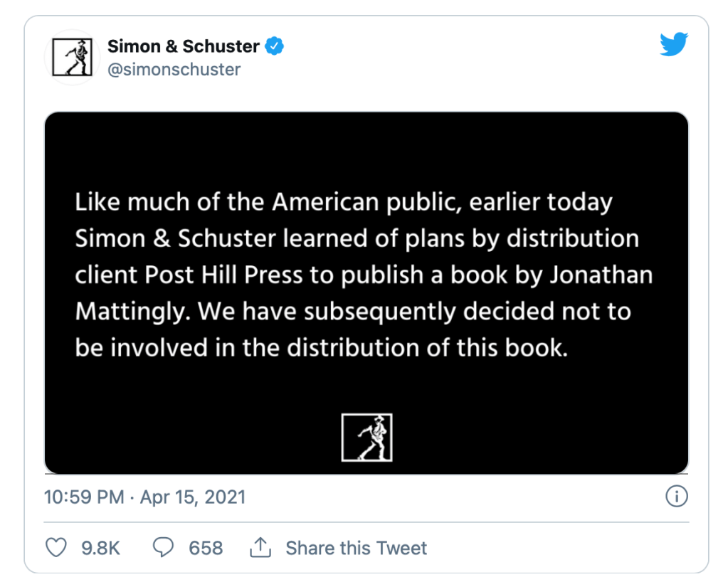Click the share arrow icon
Image resolution: width=728 pixels, height=582 pixels.
pyautogui.click(x=260, y=548)
